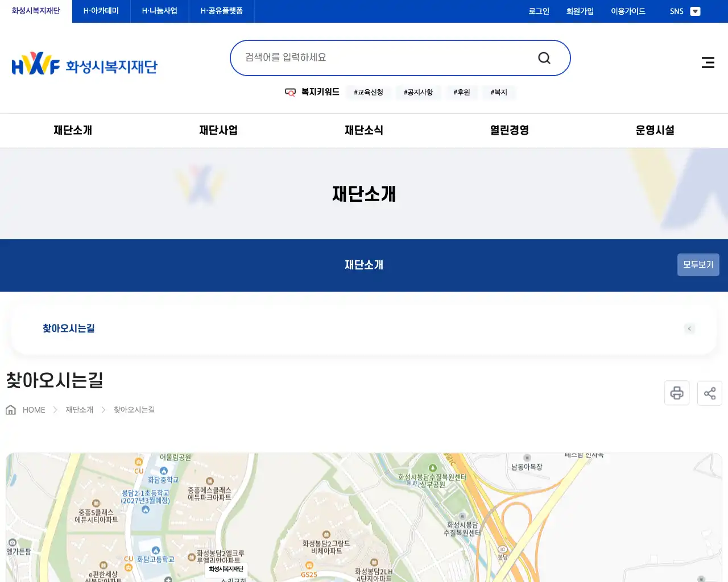Screen dimensions: 728x582
Task: Click the 복지키워드 speech-bubble icon
Action: click(x=290, y=92)
